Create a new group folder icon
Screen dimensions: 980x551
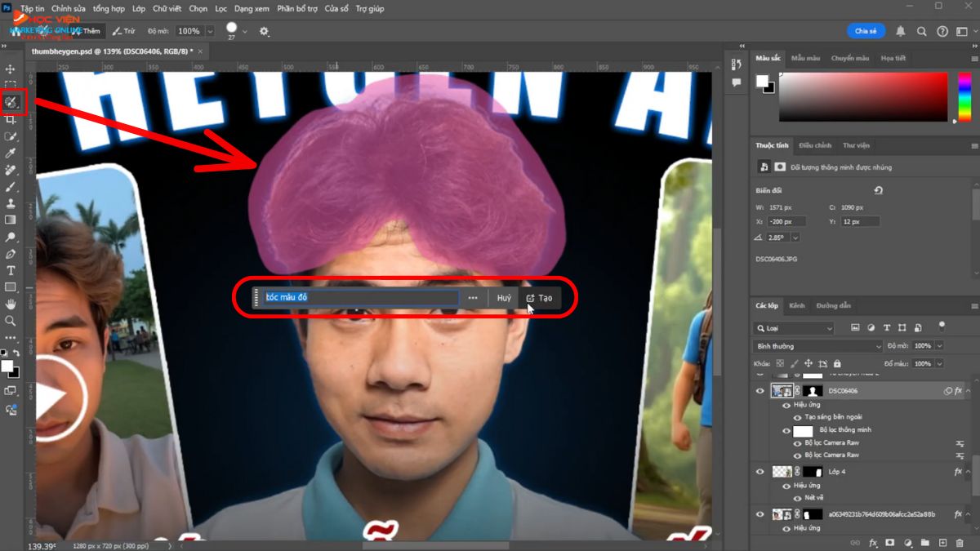(924, 542)
